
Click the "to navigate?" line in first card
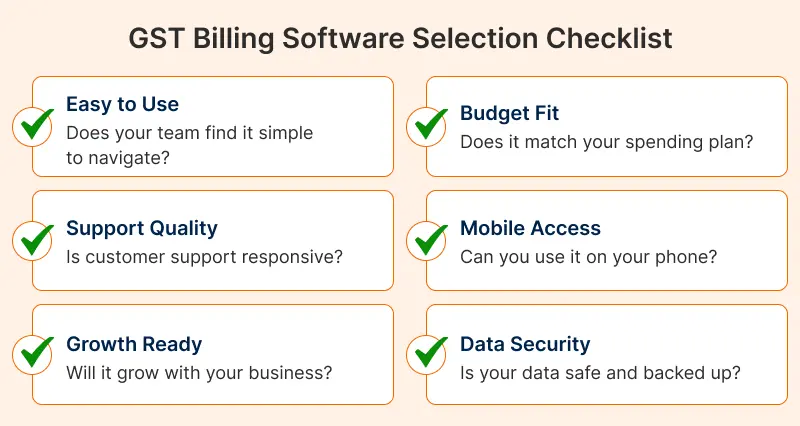(117, 158)
